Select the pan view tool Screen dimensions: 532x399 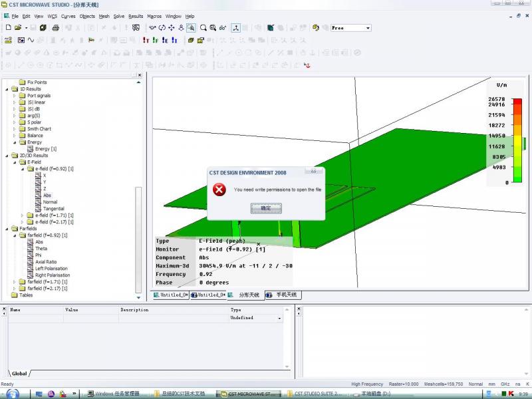[172, 28]
